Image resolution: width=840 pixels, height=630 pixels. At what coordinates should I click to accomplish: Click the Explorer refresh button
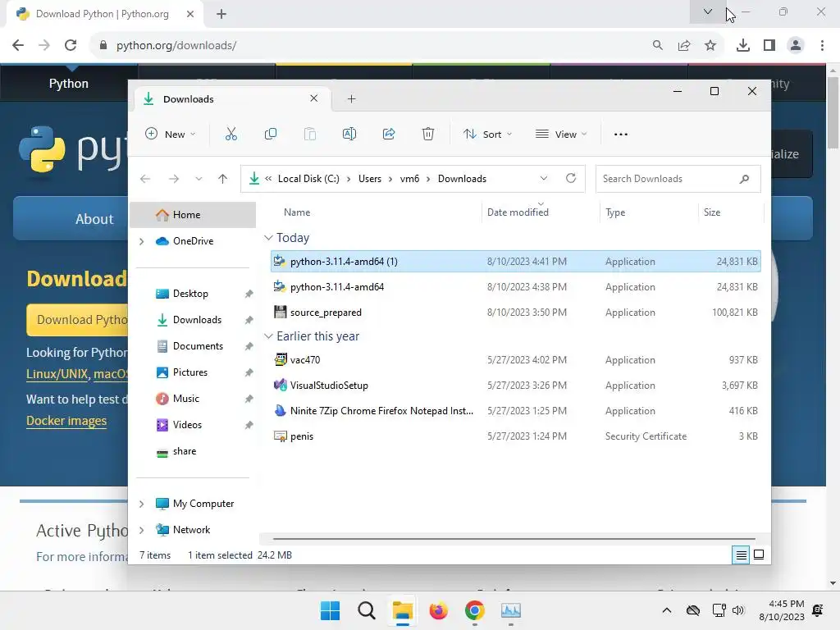tap(571, 178)
